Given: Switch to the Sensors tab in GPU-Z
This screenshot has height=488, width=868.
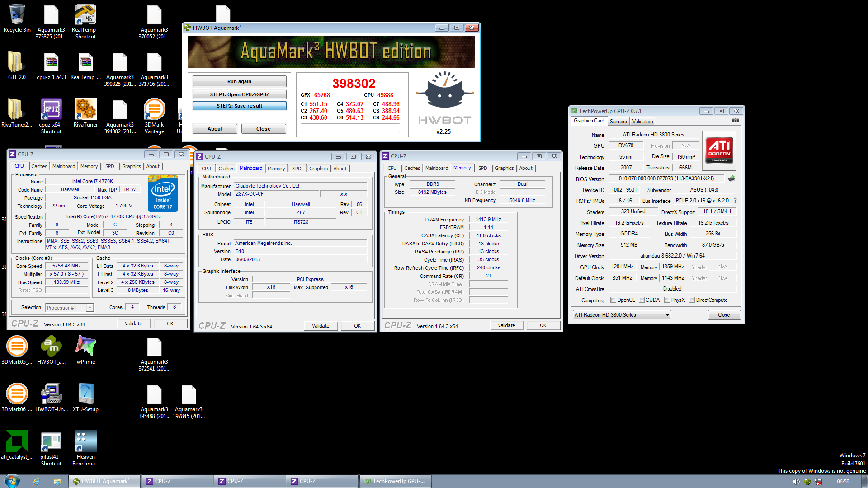Looking at the screenshot, I should click(x=618, y=122).
